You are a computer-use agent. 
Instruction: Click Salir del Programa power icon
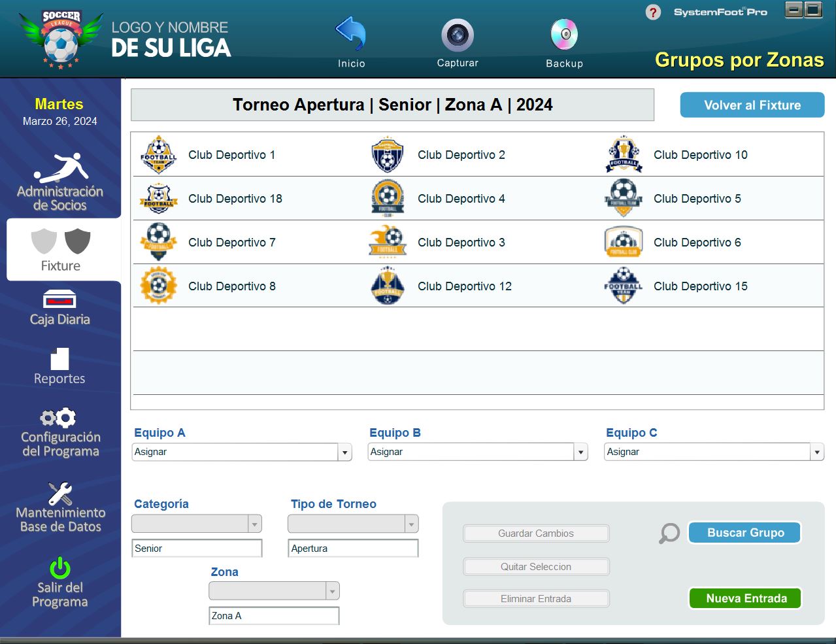pyautogui.click(x=59, y=568)
